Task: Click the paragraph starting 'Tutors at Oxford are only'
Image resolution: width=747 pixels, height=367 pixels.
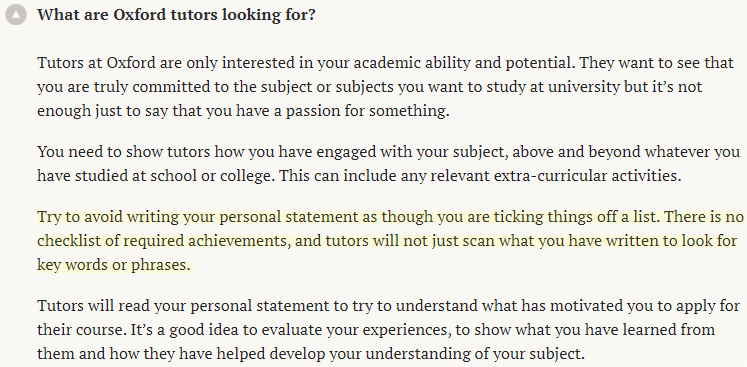Action: click(x=385, y=87)
